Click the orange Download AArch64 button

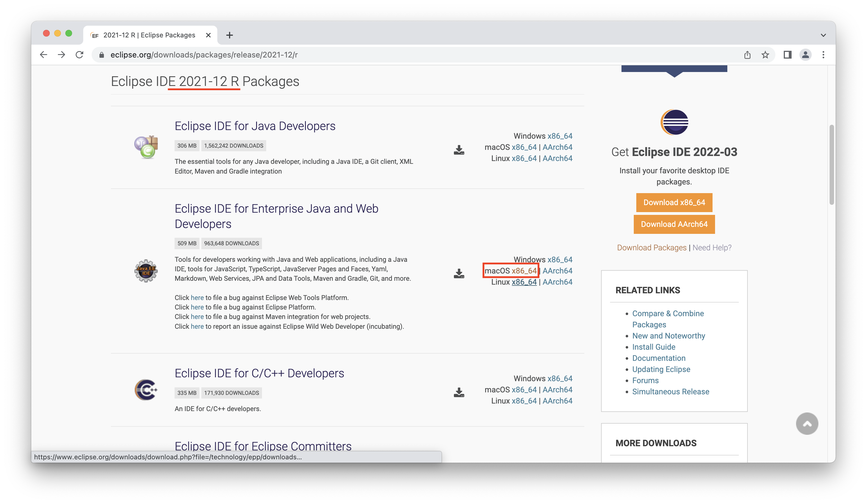(674, 224)
